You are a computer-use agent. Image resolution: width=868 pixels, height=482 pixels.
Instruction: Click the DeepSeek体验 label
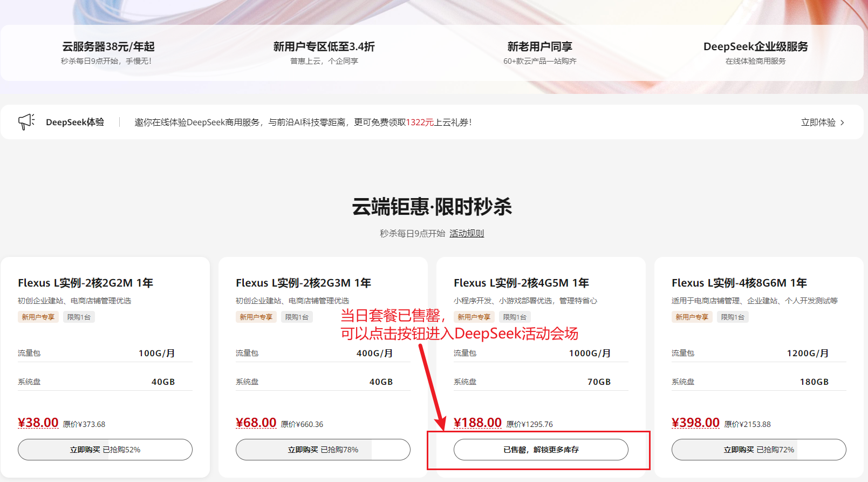pyautogui.click(x=75, y=122)
